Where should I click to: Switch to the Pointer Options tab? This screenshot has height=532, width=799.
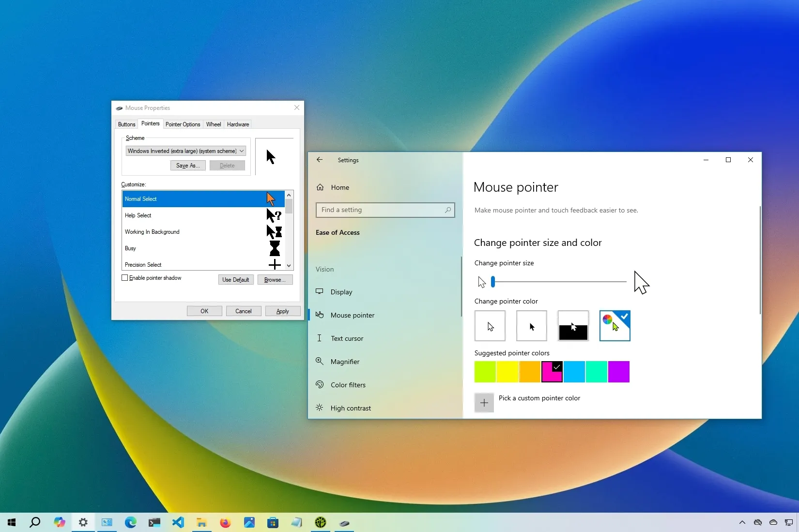(183, 124)
